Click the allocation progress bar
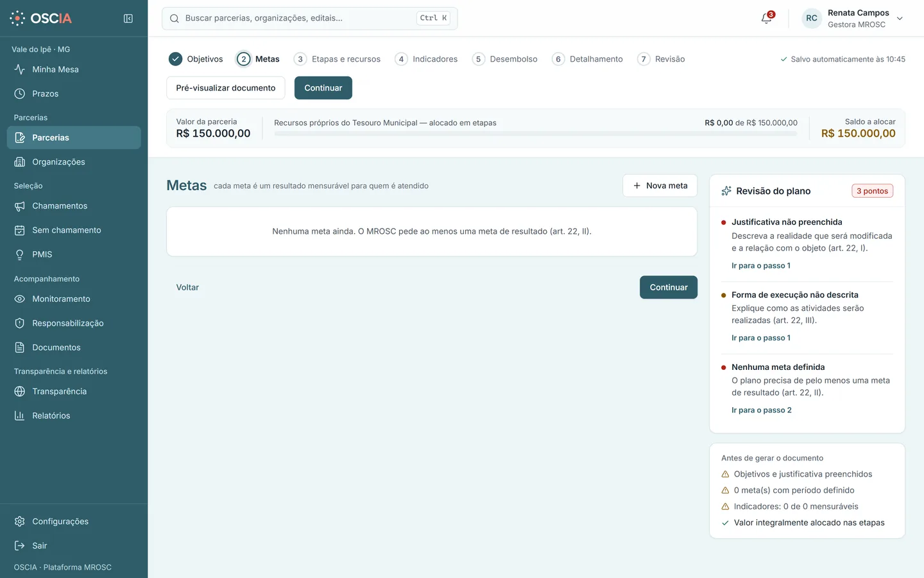Viewport: 924px width, 578px height. 536,134
